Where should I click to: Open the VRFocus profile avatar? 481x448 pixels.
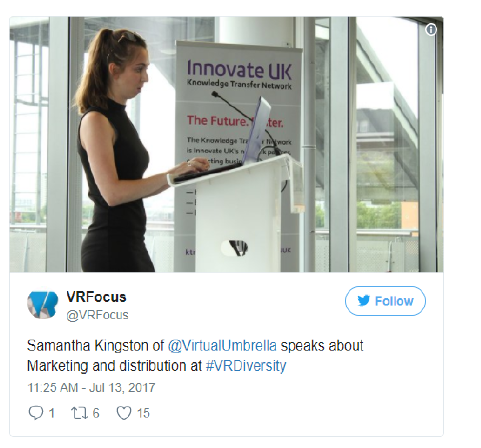coord(43,305)
